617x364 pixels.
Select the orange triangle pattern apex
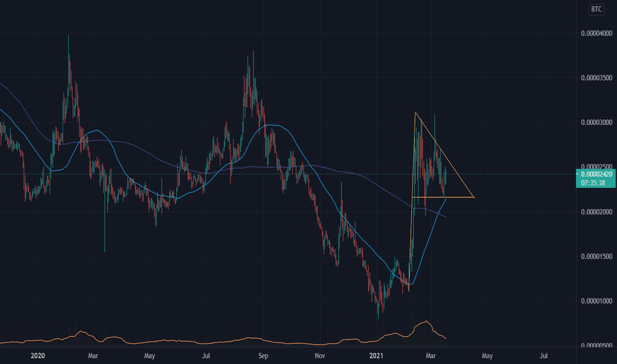474,197
